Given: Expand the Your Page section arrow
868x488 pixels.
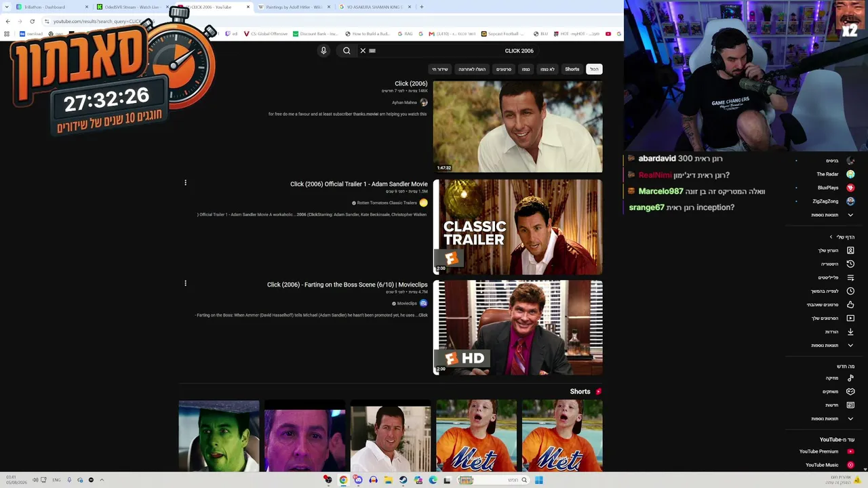Looking at the screenshot, I should [x=831, y=237].
